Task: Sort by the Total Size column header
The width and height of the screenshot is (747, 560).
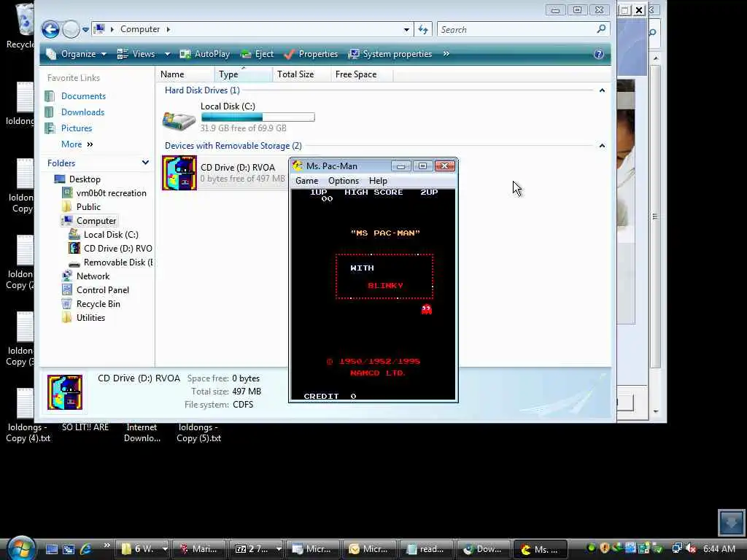Action: tap(301, 74)
